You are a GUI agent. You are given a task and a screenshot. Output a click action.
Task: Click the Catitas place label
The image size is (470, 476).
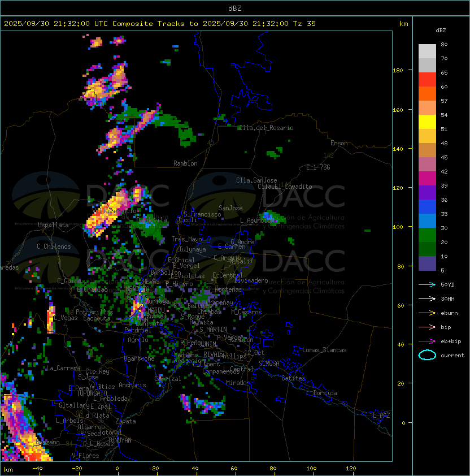(293, 378)
